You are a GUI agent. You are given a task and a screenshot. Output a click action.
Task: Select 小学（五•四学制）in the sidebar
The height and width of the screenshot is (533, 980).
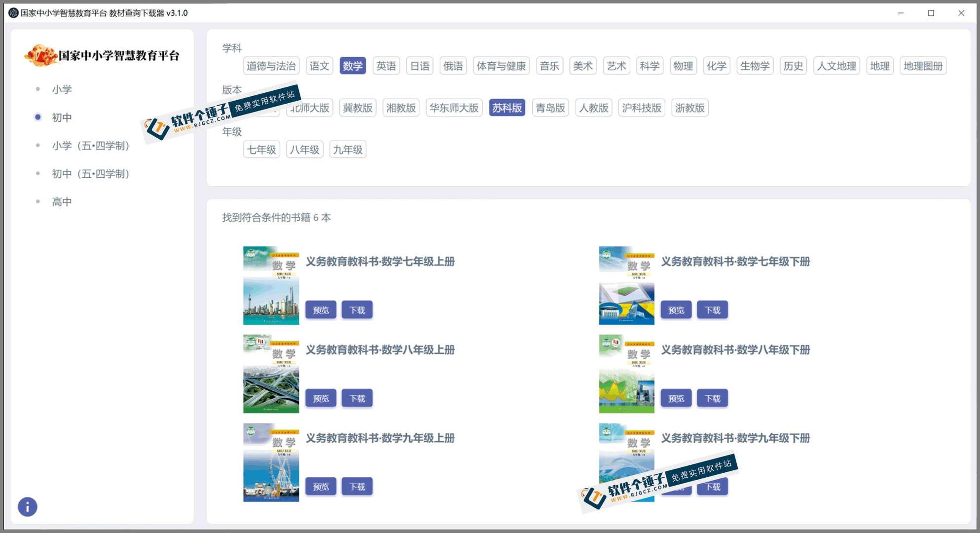[91, 146]
